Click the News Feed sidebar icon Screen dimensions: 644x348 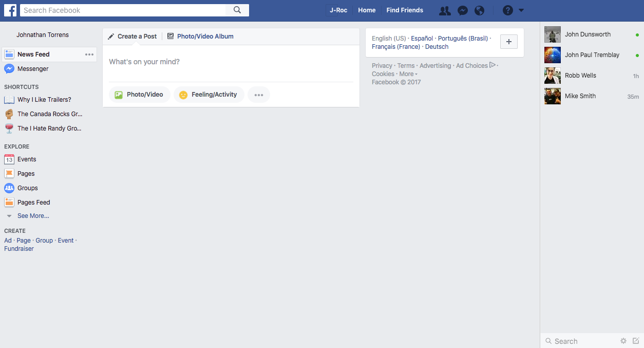9,54
